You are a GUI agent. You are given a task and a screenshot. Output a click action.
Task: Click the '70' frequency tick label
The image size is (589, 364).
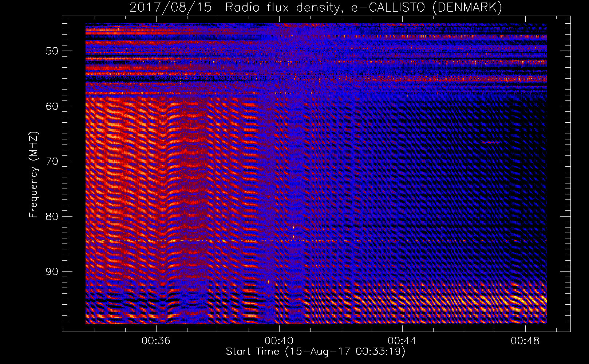coord(52,161)
